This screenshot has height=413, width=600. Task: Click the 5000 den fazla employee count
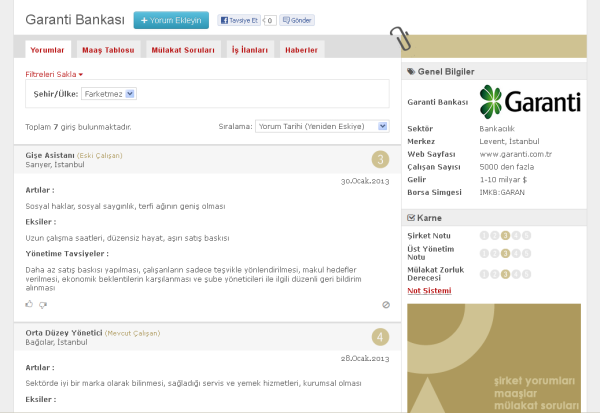(507, 167)
